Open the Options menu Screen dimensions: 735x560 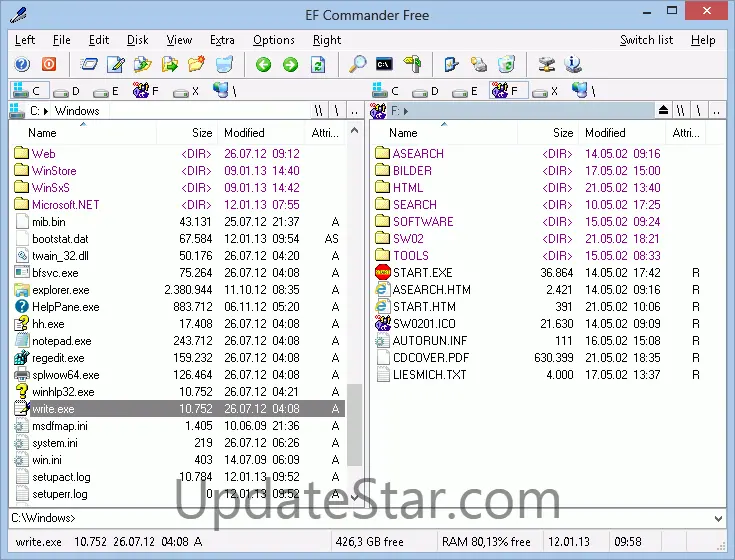point(274,40)
